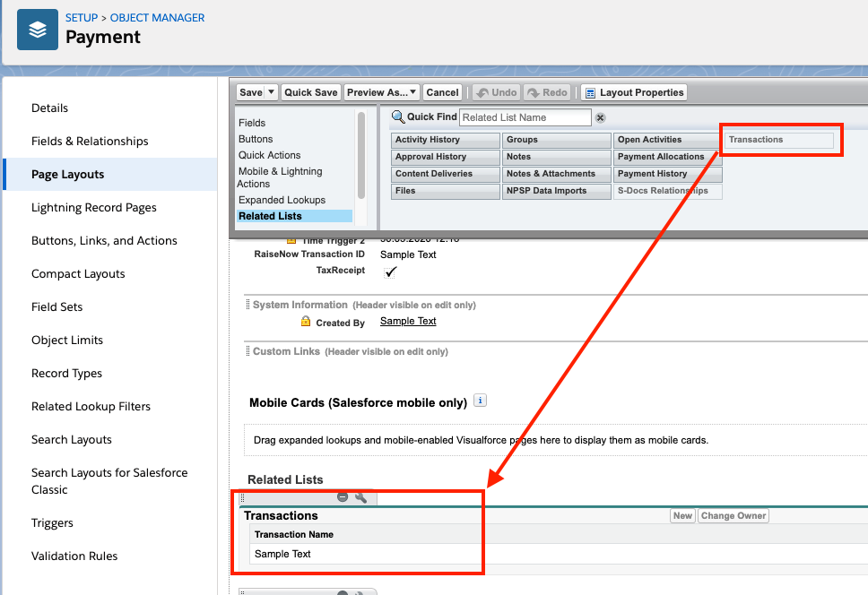The width and height of the screenshot is (868, 595).
Task: Click New in Transactions related list
Action: click(x=682, y=516)
